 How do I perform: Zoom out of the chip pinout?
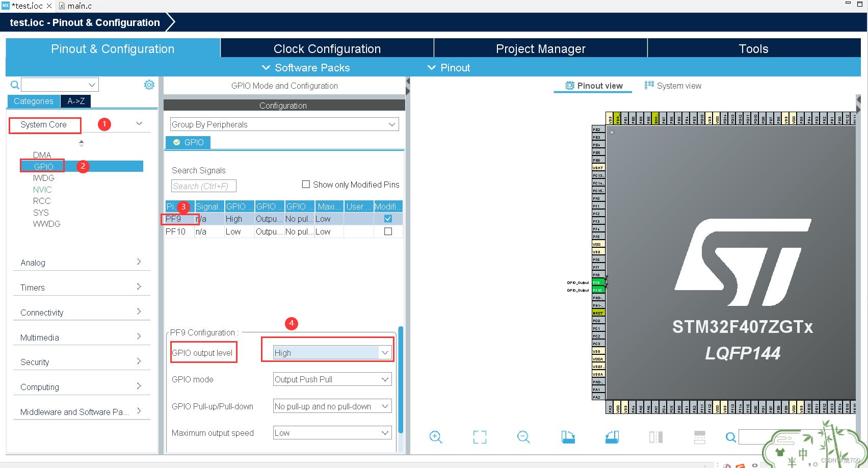coord(523,437)
